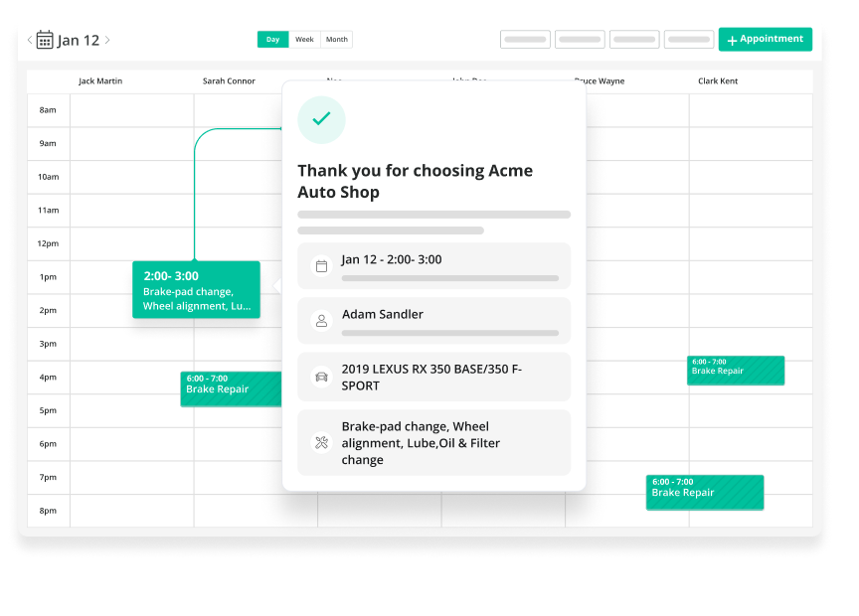859x616 pixels.
Task: Click the green checkmark confirmation icon
Action: pyautogui.click(x=321, y=119)
